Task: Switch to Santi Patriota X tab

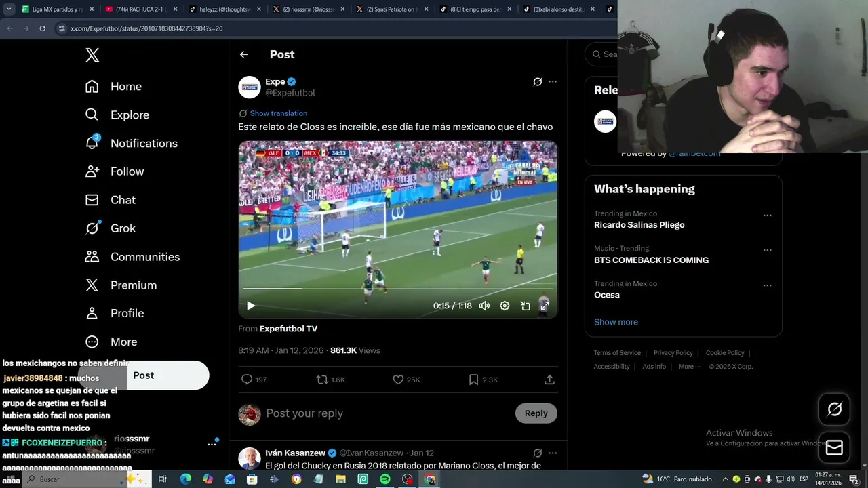Action: click(391, 9)
